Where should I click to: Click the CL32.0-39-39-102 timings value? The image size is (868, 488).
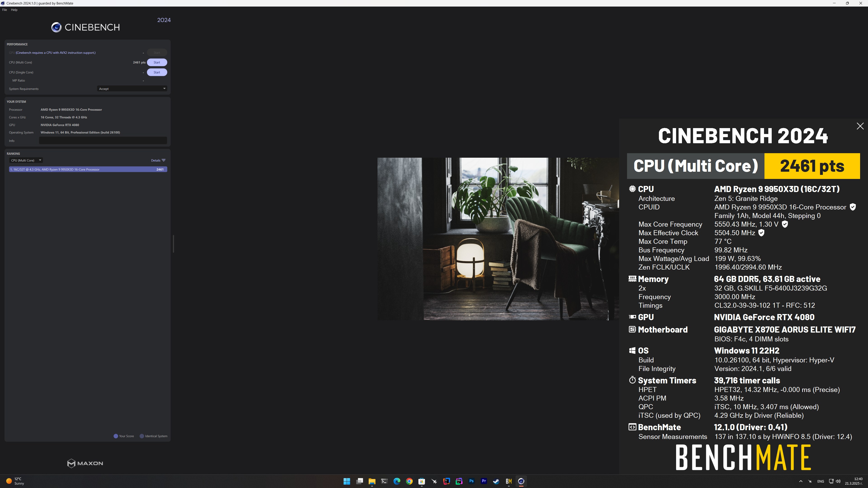[764, 305]
